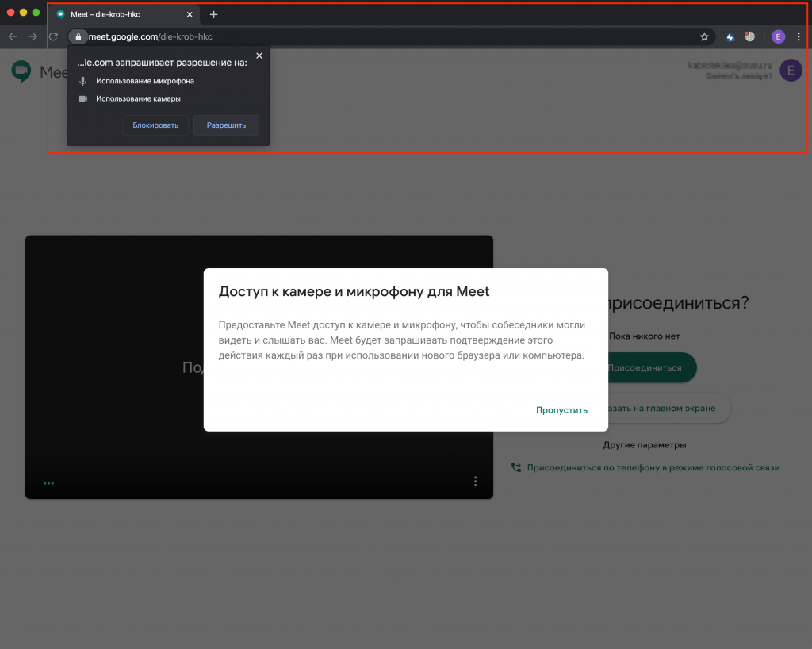Screen dimensions: 812x649
Task: Click the green audio indicator dots
Action: 48,483
